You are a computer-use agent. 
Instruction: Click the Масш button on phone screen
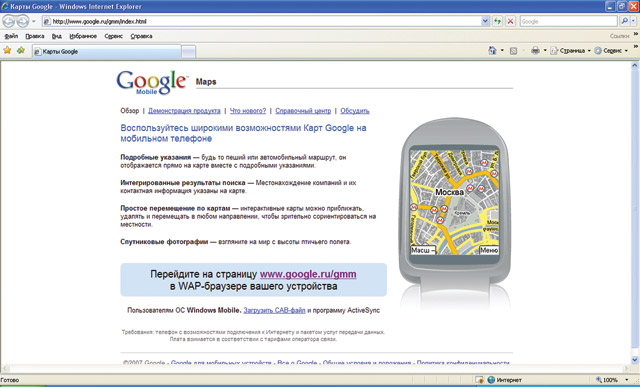point(423,250)
